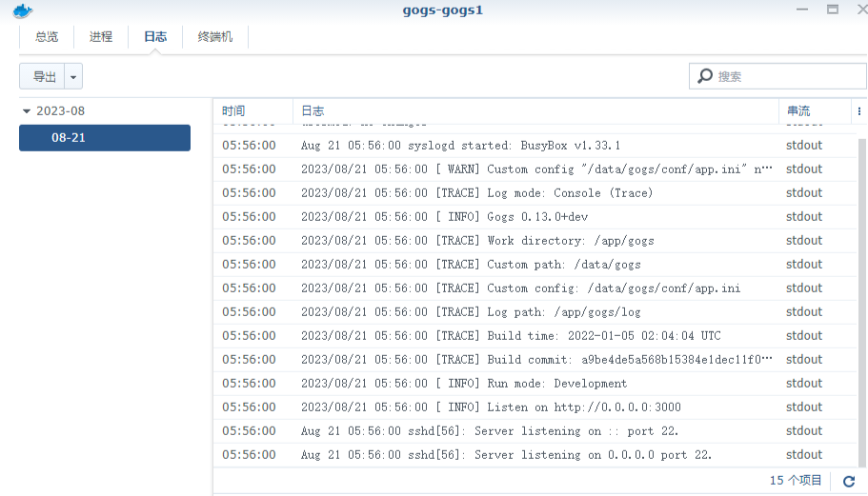This screenshot has width=868, height=496.
Task: Select the sshd listening on 0.0.0.0 port 22 row
Action: coord(535,454)
